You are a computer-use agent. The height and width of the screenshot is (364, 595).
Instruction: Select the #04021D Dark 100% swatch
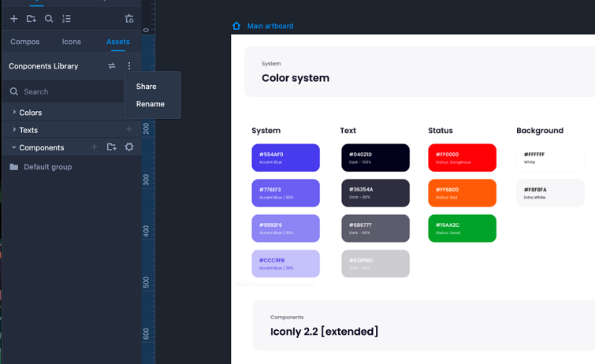tap(375, 158)
